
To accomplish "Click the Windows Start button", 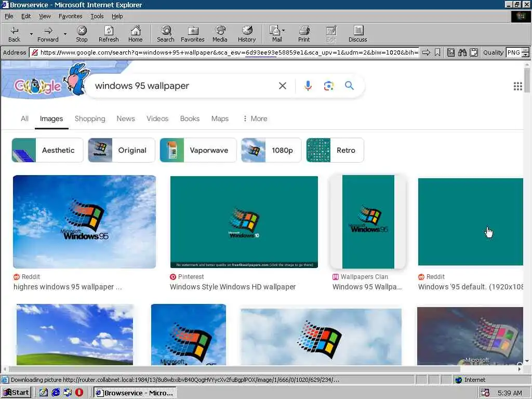I will 16,393.
